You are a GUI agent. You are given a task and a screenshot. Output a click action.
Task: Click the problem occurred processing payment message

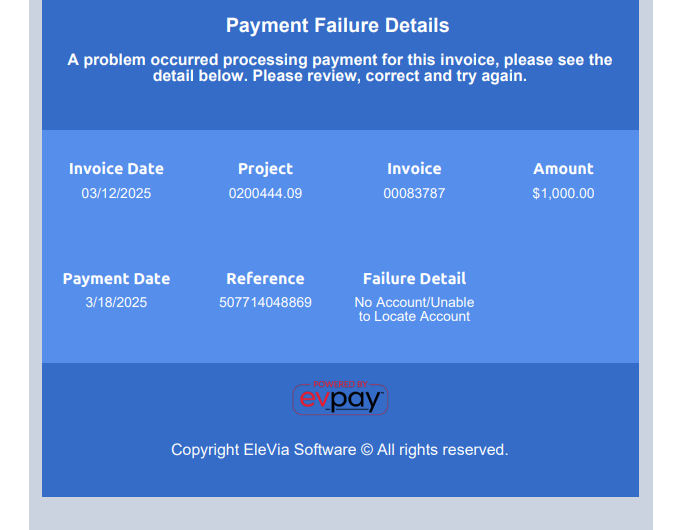point(340,68)
